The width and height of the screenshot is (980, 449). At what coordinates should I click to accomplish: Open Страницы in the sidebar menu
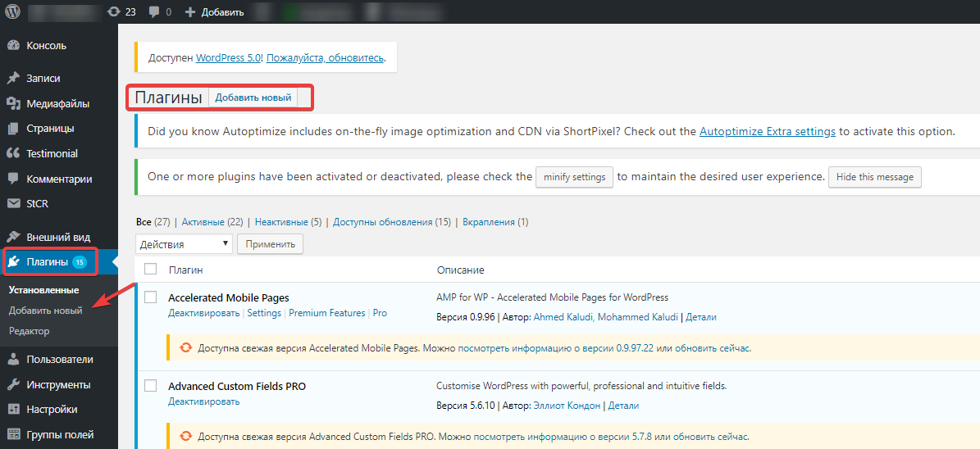coord(50,129)
